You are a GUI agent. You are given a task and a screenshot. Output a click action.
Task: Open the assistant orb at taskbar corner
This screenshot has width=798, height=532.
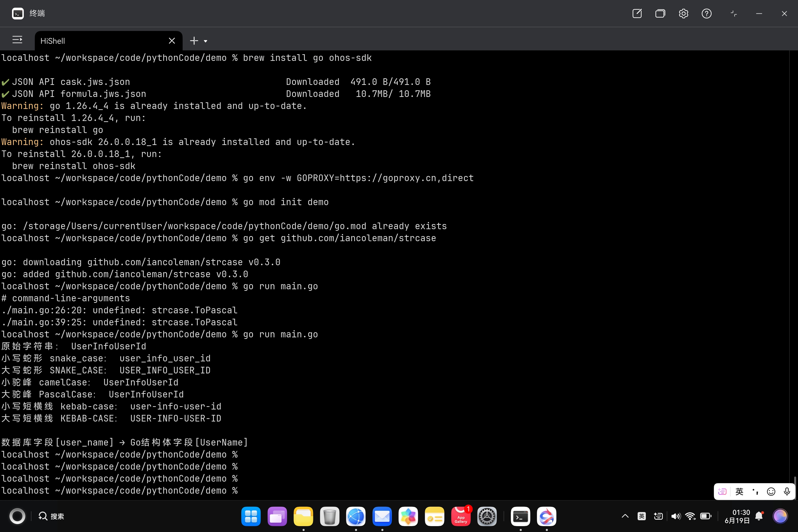point(780,516)
